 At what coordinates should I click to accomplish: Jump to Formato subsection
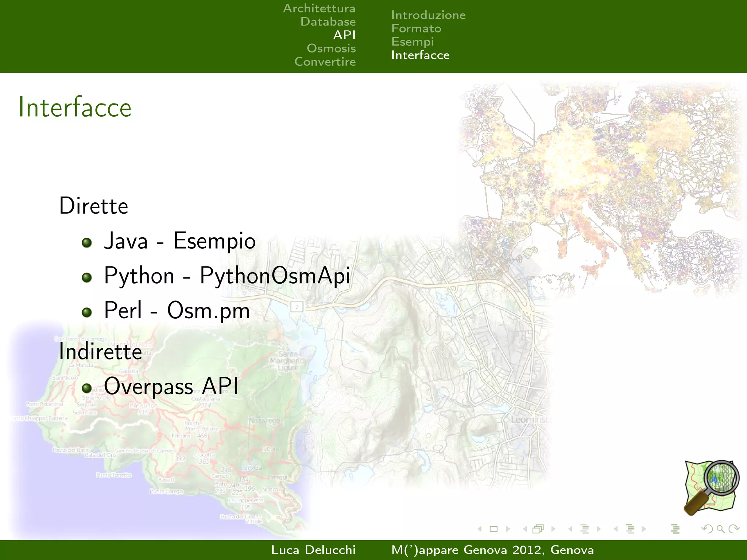click(x=416, y=28)
